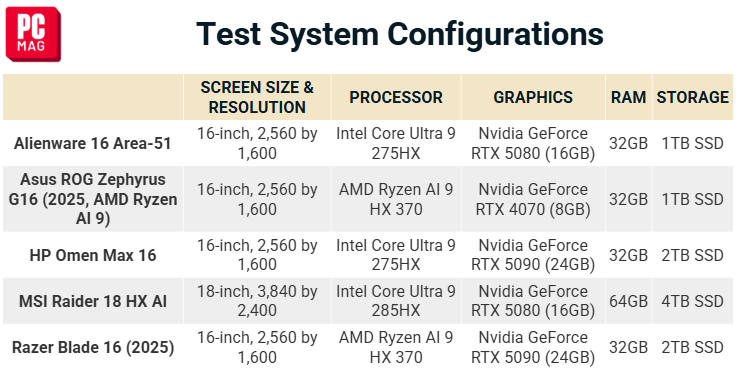Select the Razer Blade 2TB SSD cell
This screenshot has height=382, width=744.
tap(693, 347)
